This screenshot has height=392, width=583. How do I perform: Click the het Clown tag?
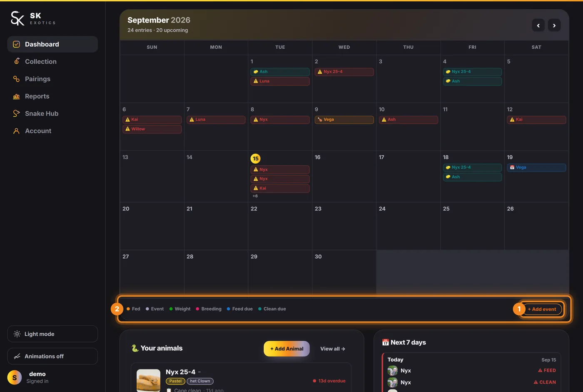coord(200,381)
